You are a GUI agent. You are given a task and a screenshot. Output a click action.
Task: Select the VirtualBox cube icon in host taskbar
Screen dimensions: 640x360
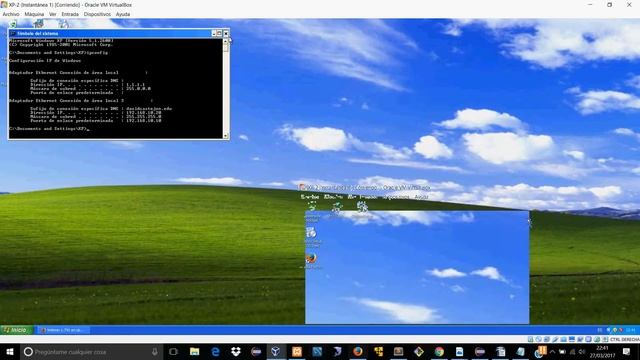click(276, 351)
